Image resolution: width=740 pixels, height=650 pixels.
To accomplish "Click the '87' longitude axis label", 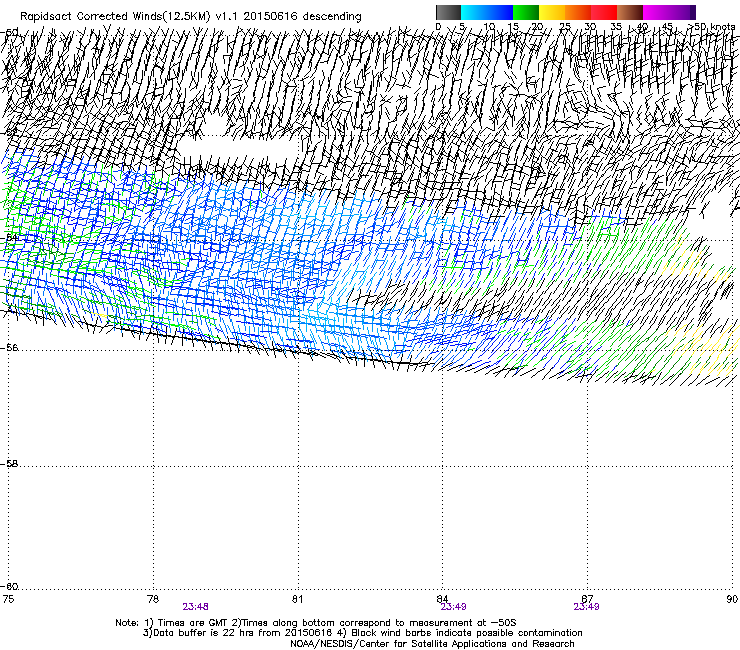I will pyautogui.click(x=587, y=599).
